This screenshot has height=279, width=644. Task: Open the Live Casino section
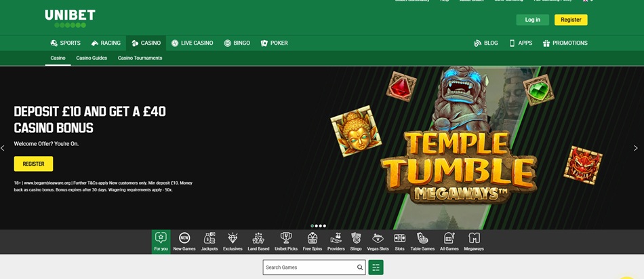click(x=193, y=43)
